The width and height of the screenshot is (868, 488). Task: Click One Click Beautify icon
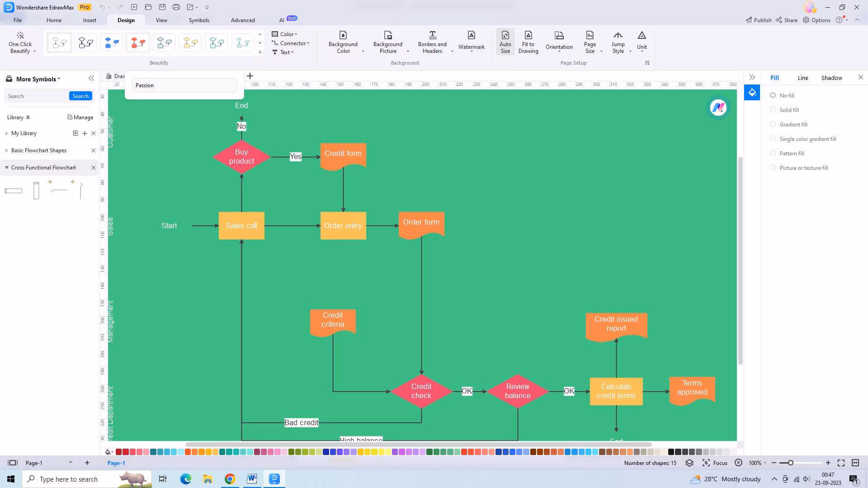(20, 36)
